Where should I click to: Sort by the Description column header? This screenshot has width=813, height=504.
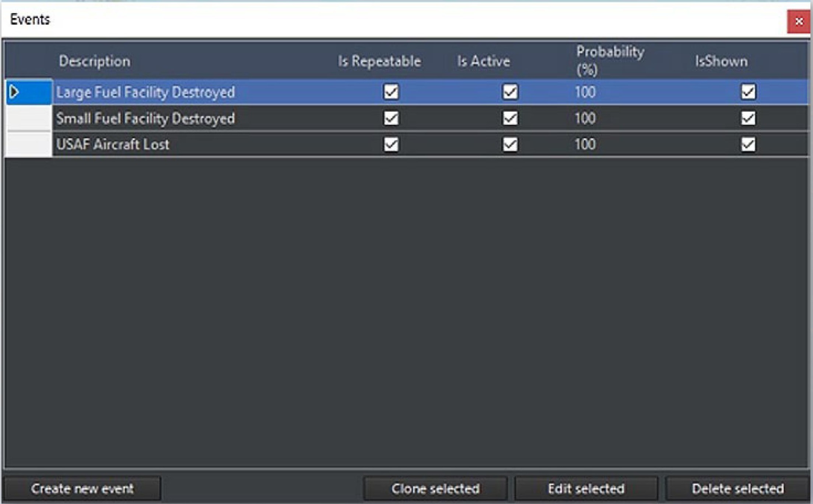(94, 61)
